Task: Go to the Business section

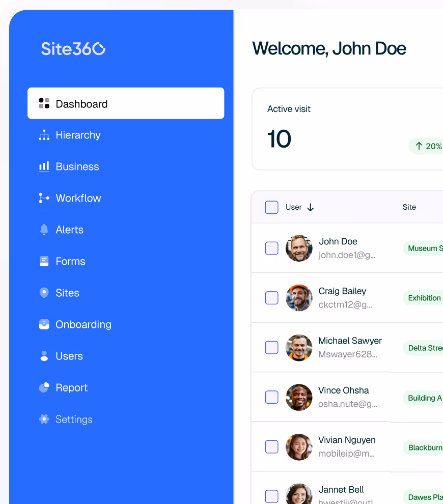Action: tap(126, 166)
